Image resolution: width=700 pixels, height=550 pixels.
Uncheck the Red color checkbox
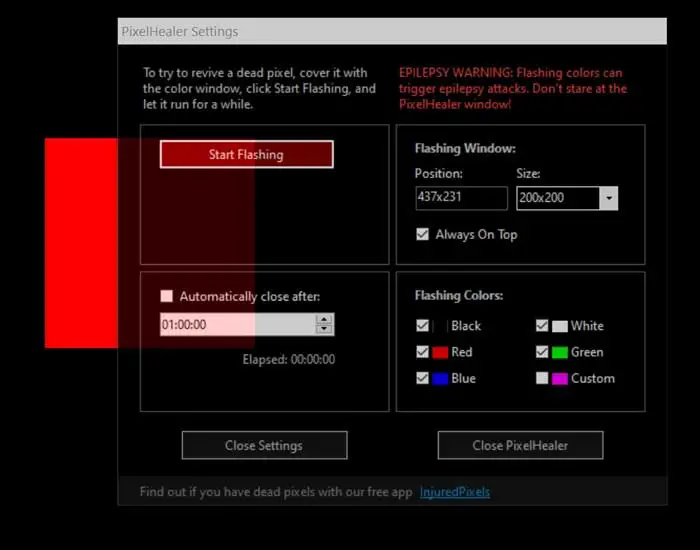pos(422,352)
